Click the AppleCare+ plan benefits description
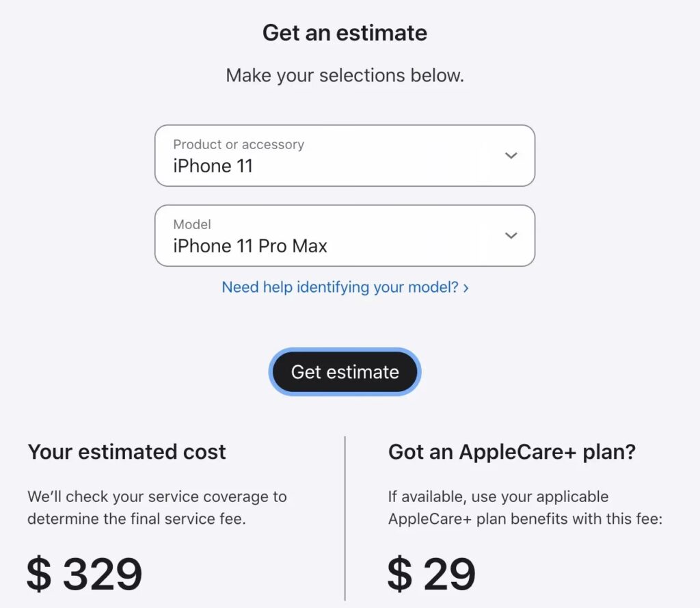This screenshot has width=700, height=608. click(x=525, y=507)
